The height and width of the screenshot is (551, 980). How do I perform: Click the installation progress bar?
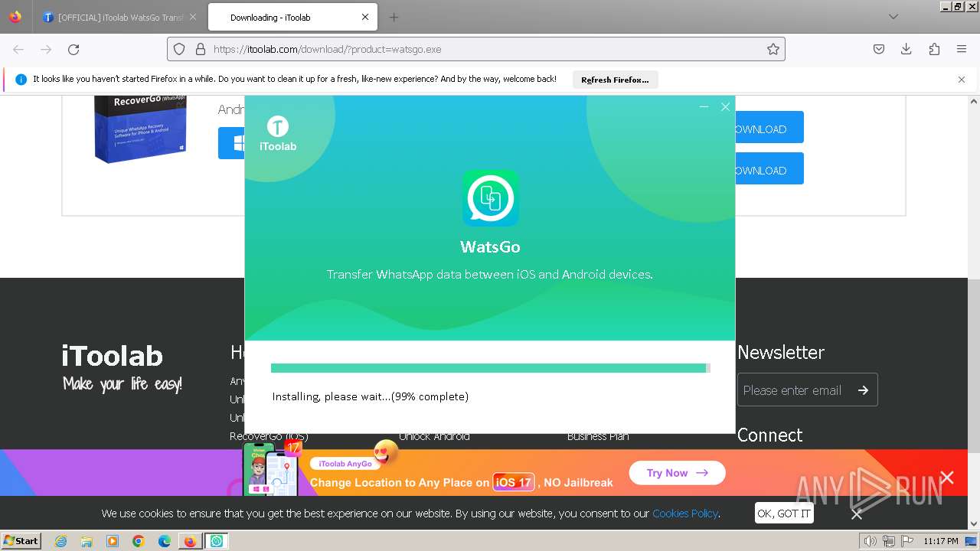490,368
